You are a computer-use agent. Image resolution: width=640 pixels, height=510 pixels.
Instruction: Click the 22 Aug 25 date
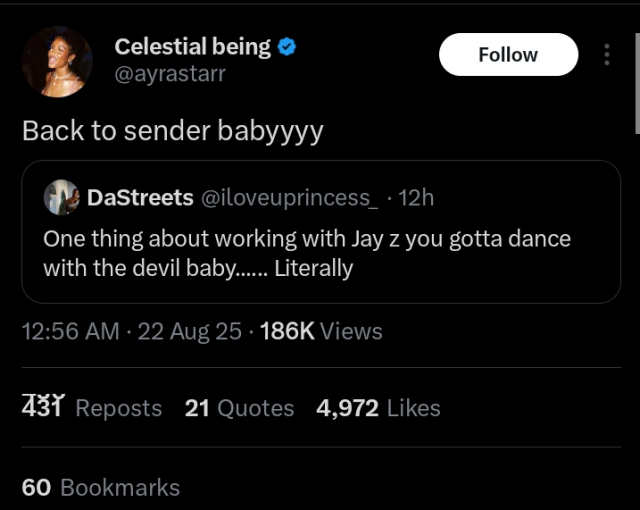point(189,331)
